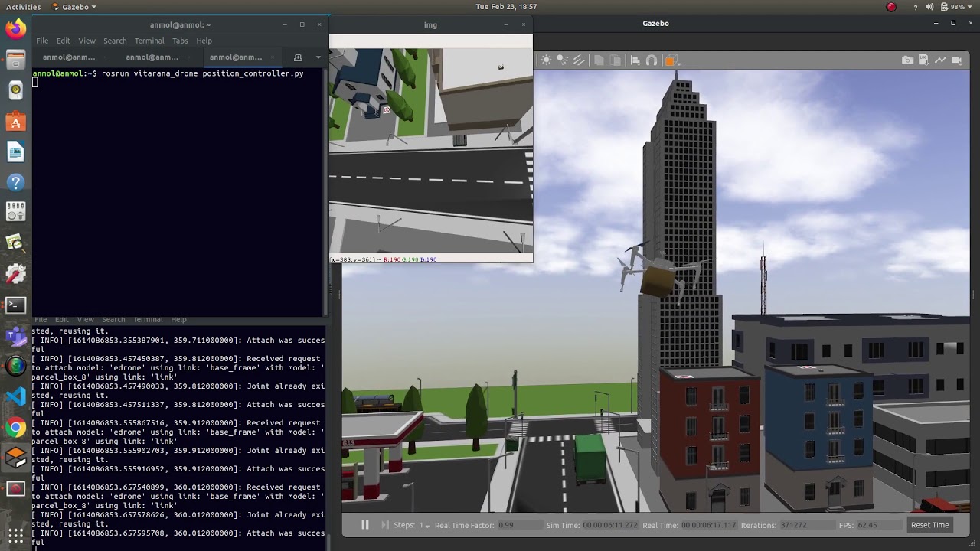Screen dimensions: 980x551
Task: Add a spot light in Gazebo toolbar
Action: [x=562, y=60]
